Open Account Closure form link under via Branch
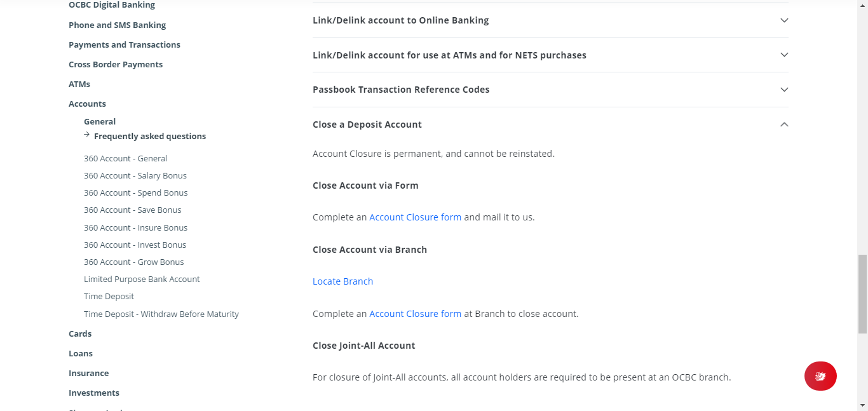The width and height of the screenshot is (868, 411). (415, 314)
